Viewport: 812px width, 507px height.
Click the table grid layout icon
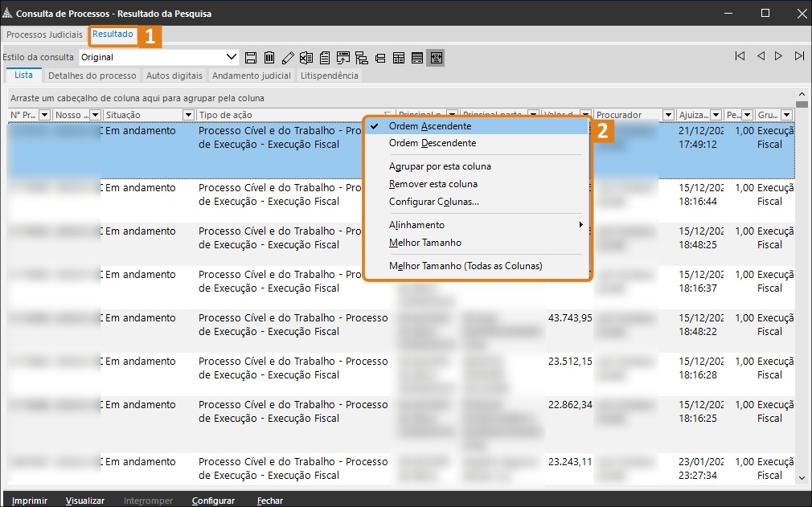(399, 57)
